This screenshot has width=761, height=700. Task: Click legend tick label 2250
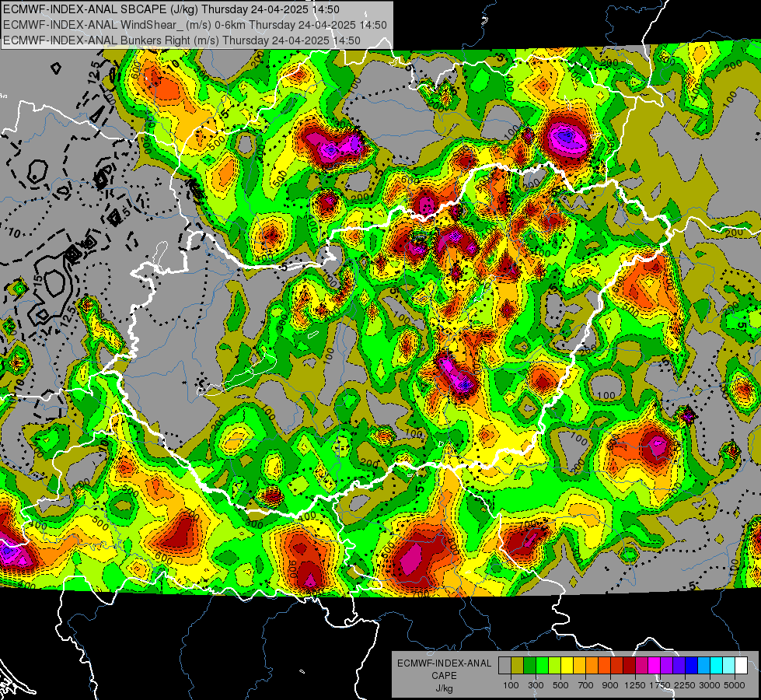(x=685, y=685)
